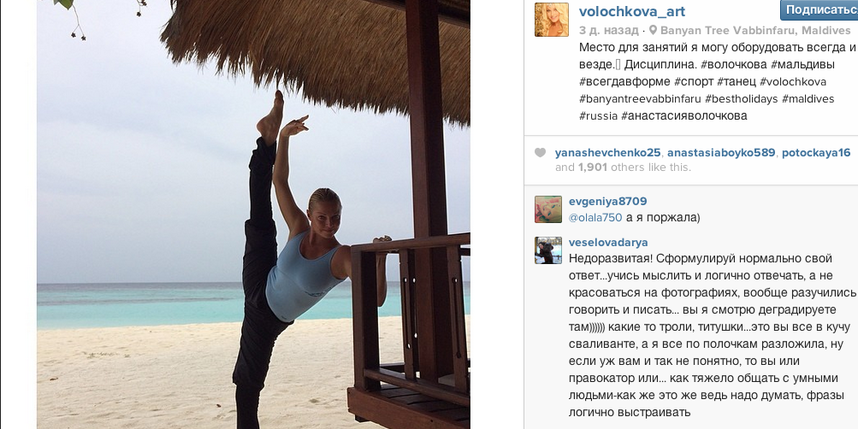This screenshot has height=429, width=858.
Task: Open evgeniya8709 username link
Action: click(607, 201)
